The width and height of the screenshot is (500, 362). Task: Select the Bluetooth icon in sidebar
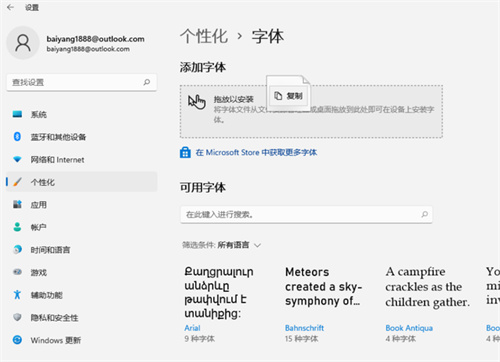tap(17, 137)
